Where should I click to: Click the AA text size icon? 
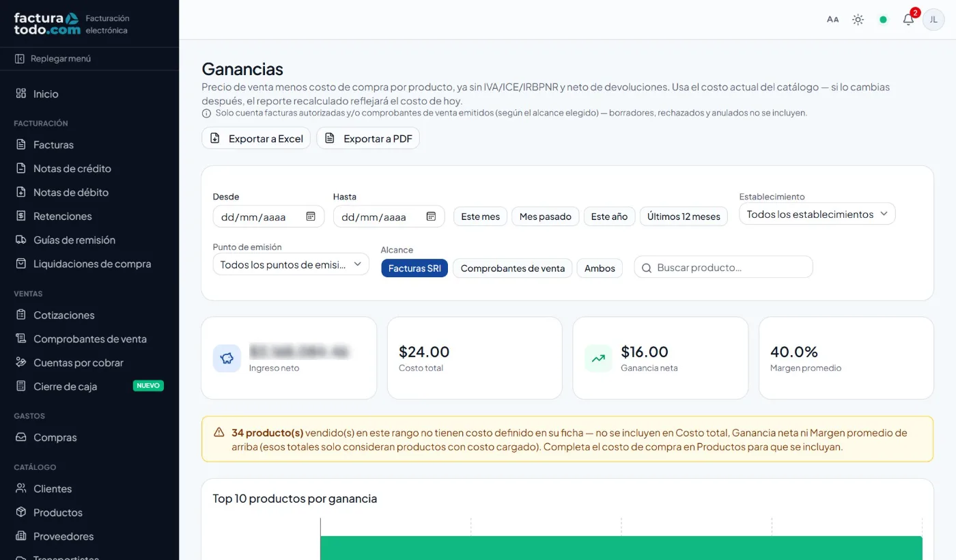(x=832, y=20)
